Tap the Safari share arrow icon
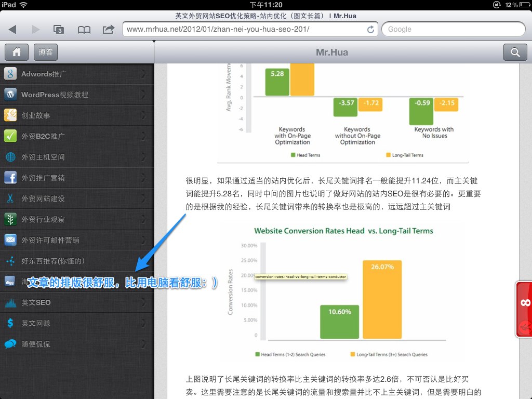Screen dimensions: 532x399 (109, 29)
